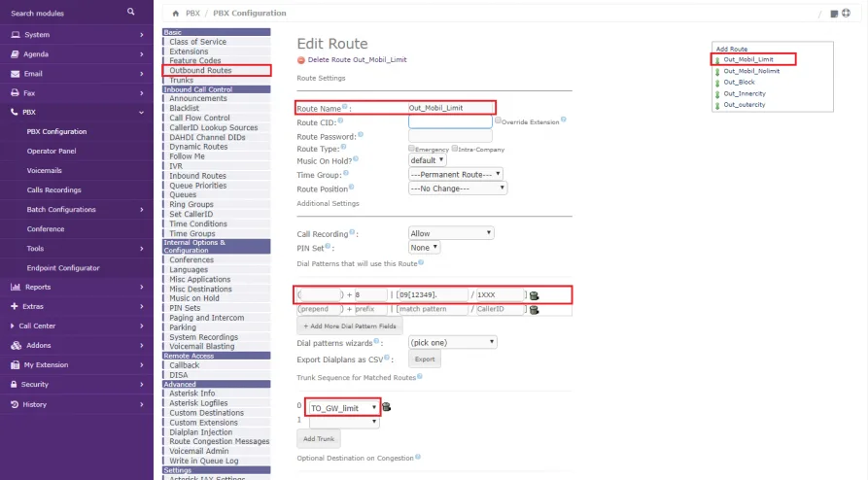The height and width of the screenshot is (480, 868).
Task: Click help icon next to Dial patterns wizards
Action: tap(376, 341)
